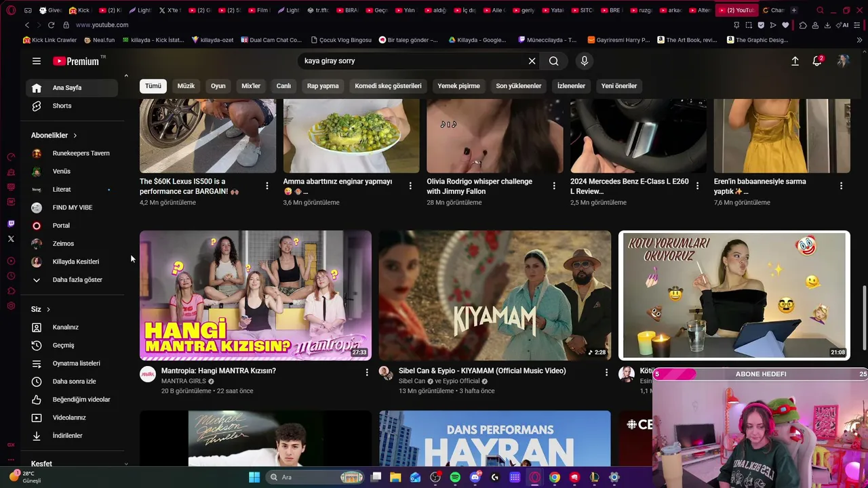868x488 pixels.
Task: Open the YouTube guide hamburger menu
Action: coord(37,61)
